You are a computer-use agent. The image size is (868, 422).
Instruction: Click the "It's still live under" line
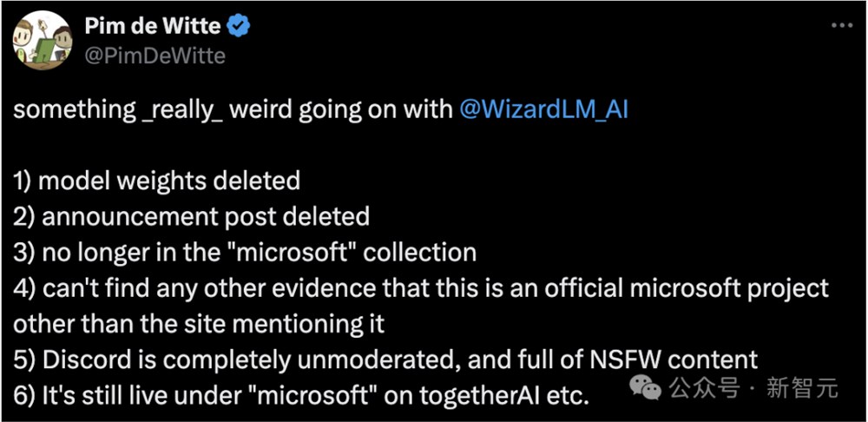301,395
